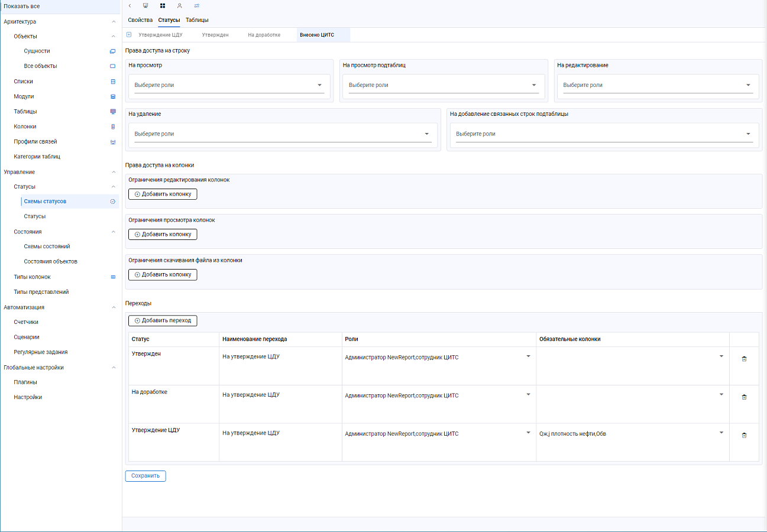Viewport: 767px width, 532px height.
Task: Click the icon beside Модули
Action: coord(113,96)
